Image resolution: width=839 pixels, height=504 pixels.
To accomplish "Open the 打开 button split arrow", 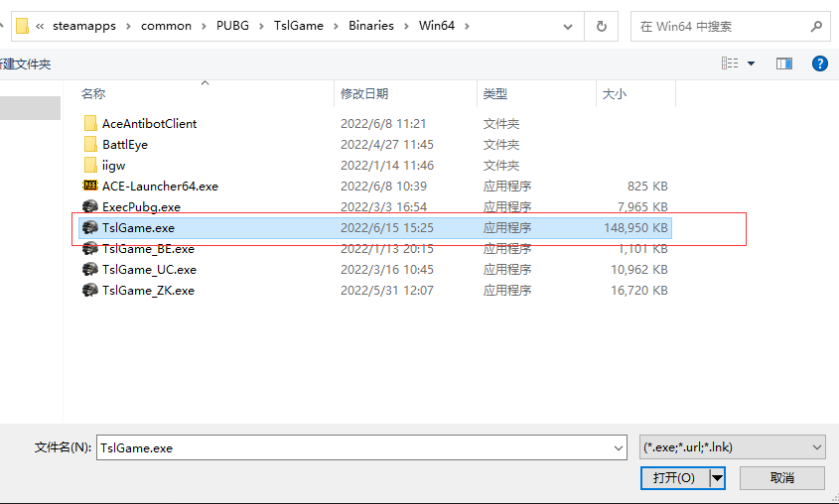I will coord(718,478).
